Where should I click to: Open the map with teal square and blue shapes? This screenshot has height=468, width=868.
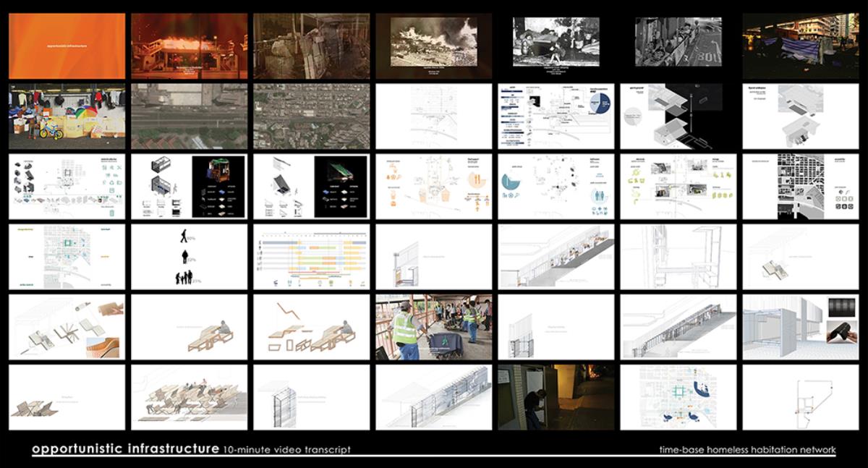point(678,397)
